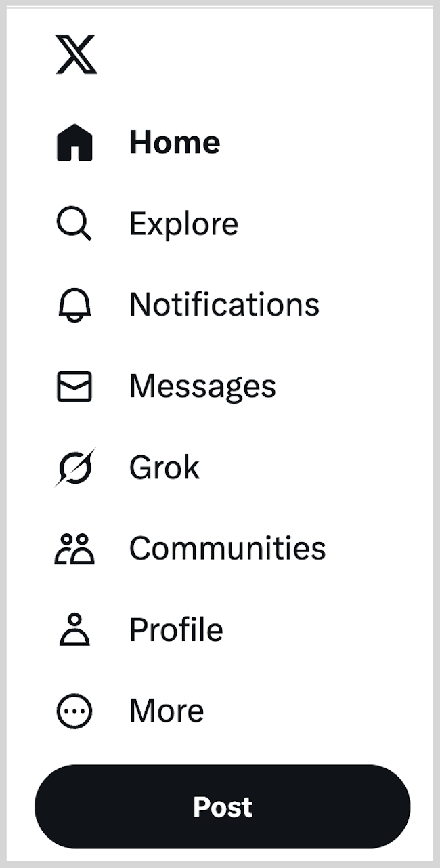Image resolution: width=440 pixels, height=868 pixels.
Task: Click the X logo at the top
Action: (x=76, y=54)
